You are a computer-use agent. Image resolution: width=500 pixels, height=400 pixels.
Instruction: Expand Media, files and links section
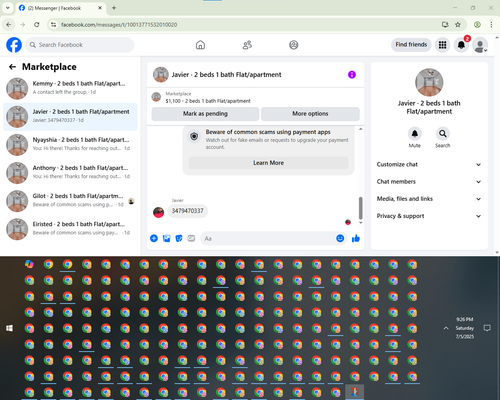[x=429, y=199]
